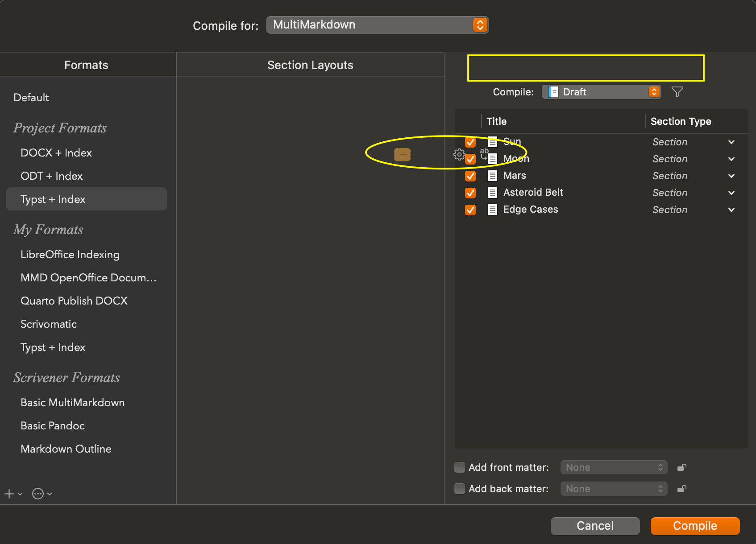Click the Title column header
This screenshot has width=756, height=544.
tap(563, 121)
